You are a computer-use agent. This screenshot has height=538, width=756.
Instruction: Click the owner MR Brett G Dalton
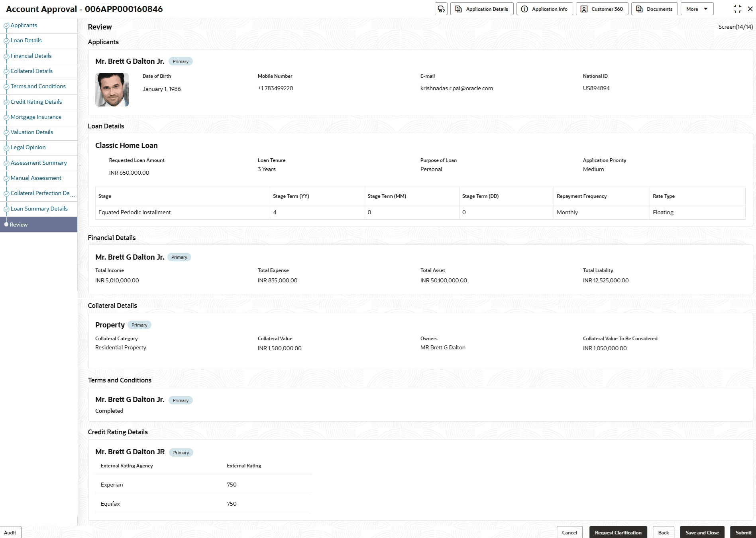(443, 347)
